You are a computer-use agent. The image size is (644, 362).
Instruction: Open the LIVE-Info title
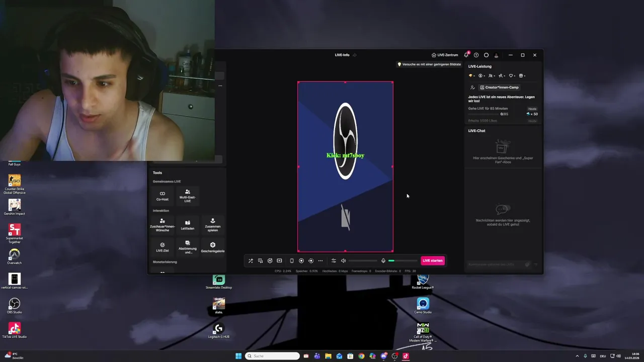pyautogui.click(x=342, y=55)
